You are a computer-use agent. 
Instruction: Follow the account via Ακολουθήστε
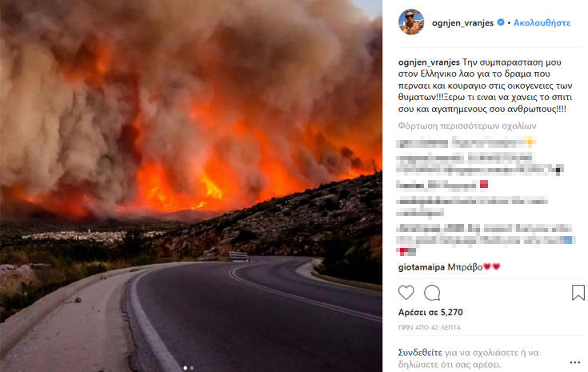click(x=542, y=23)
